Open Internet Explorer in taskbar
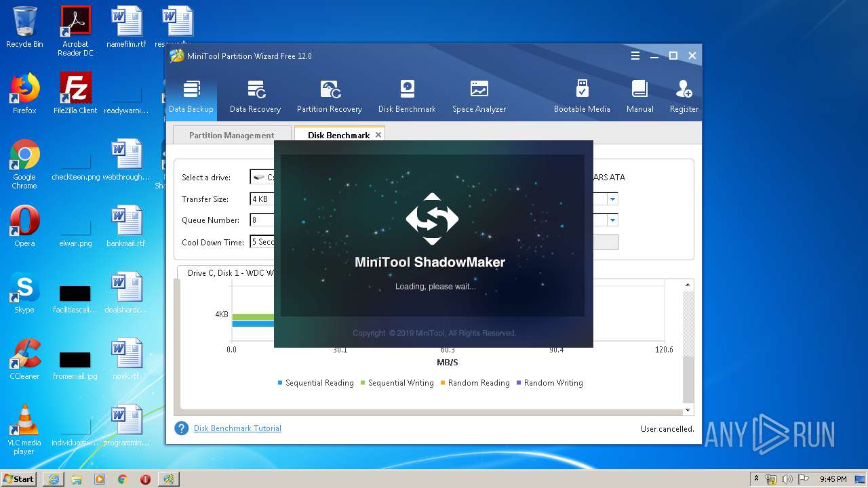The height and width of the screenshot is (488, 868). coord(53,479)
